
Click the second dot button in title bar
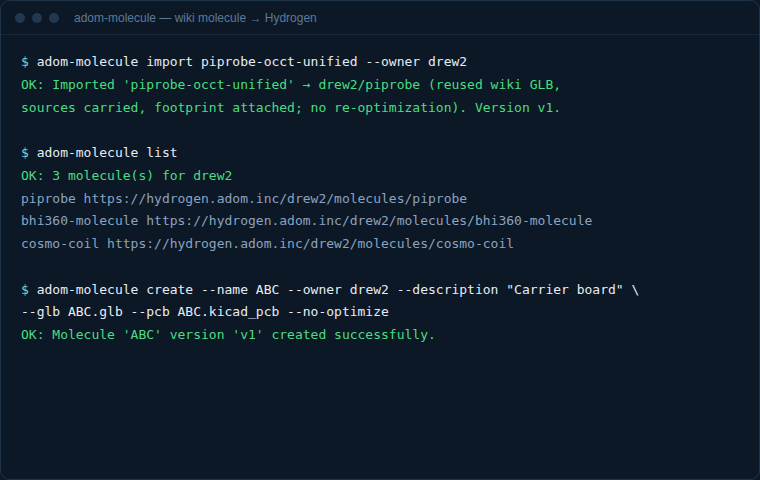point(37,18)
